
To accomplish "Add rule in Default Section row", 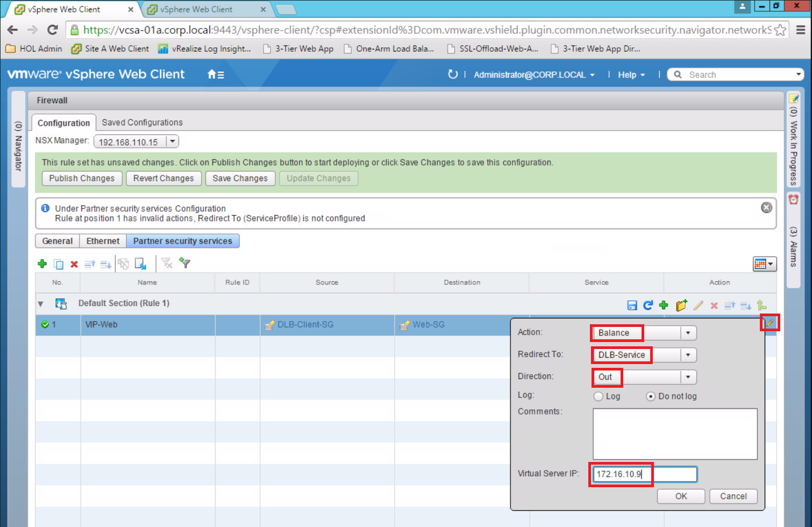I will (x=664, y=305).
